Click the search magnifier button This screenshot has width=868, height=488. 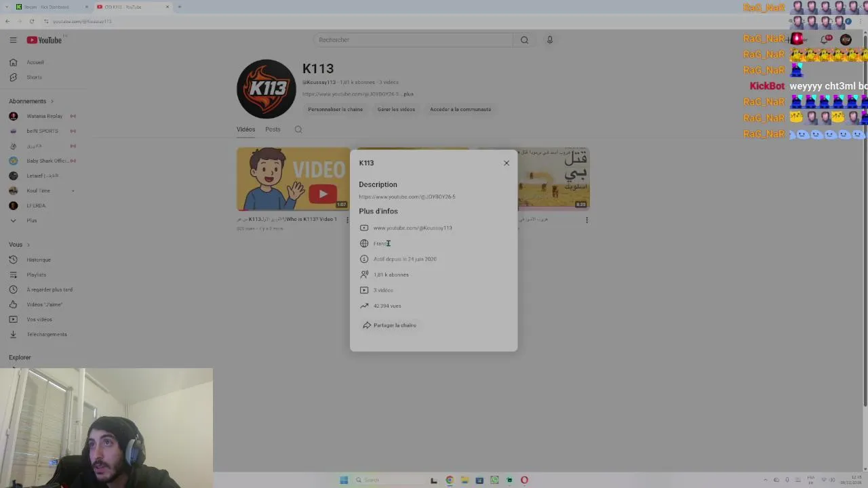[524, 40]
